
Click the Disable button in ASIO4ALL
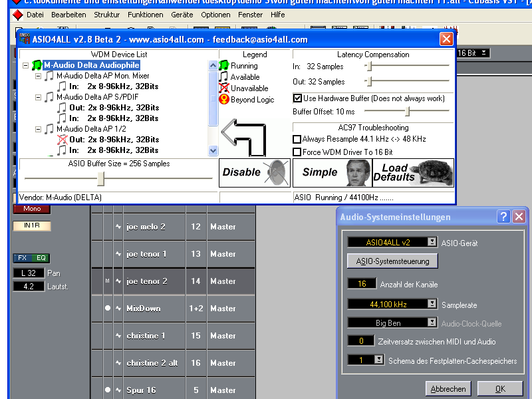pos(255,173)
